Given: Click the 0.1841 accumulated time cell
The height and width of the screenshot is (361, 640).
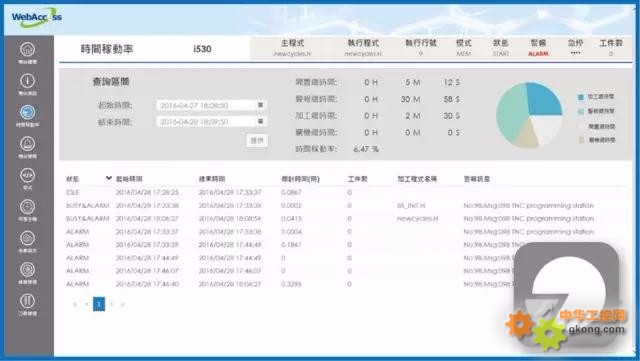Looking at the screenshot, I should [291, 245].
